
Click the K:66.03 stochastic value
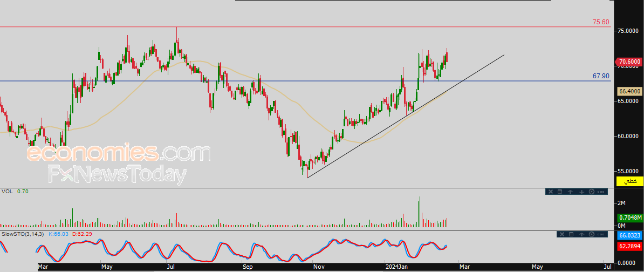coord(59,234)
